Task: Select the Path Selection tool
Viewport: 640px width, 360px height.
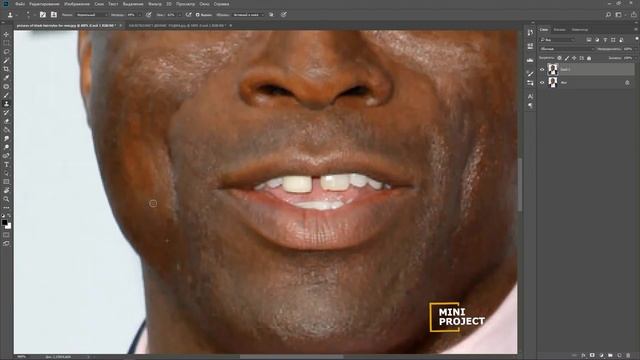Action: 6,173
